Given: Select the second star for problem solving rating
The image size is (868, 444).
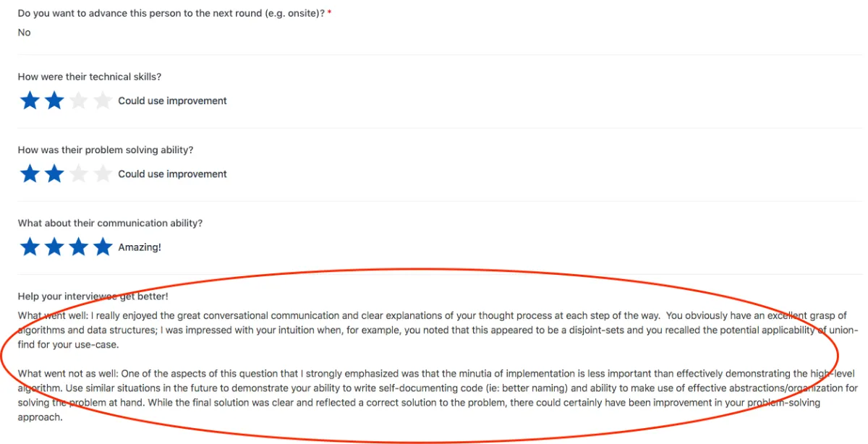Looking at the screenshot, I should click(54, 174).
